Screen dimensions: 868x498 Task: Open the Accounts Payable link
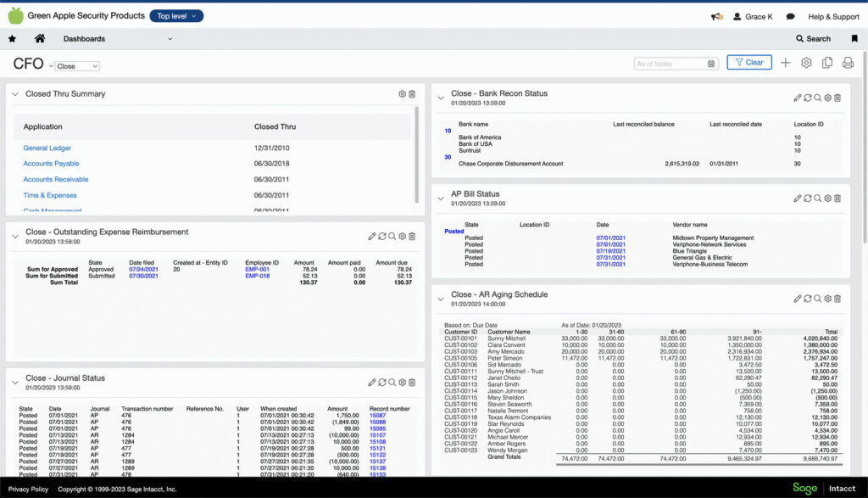(51, 164)
